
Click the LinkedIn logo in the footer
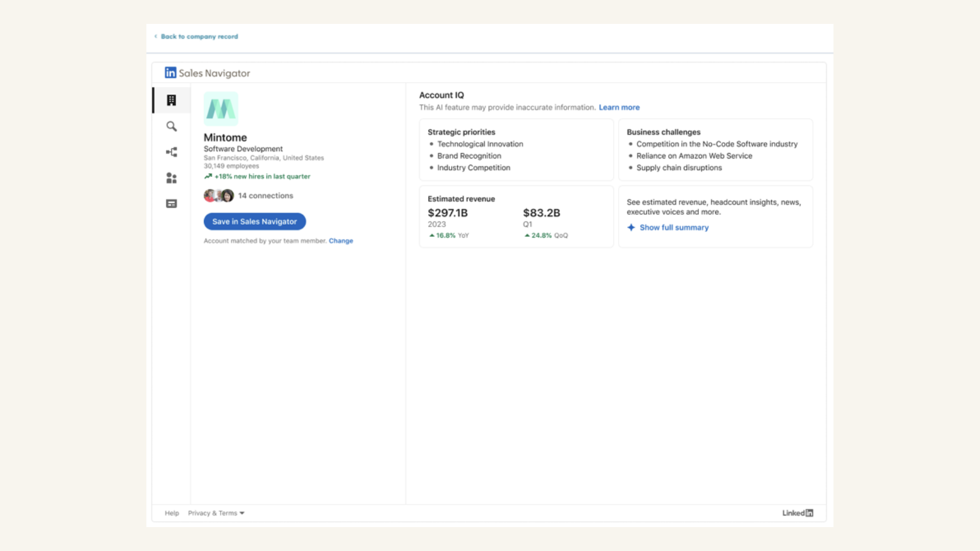tap(797, 512)
